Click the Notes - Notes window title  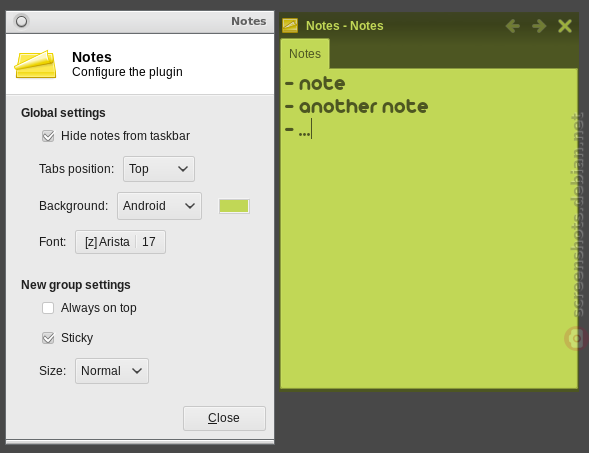click(x=344, y=26)
